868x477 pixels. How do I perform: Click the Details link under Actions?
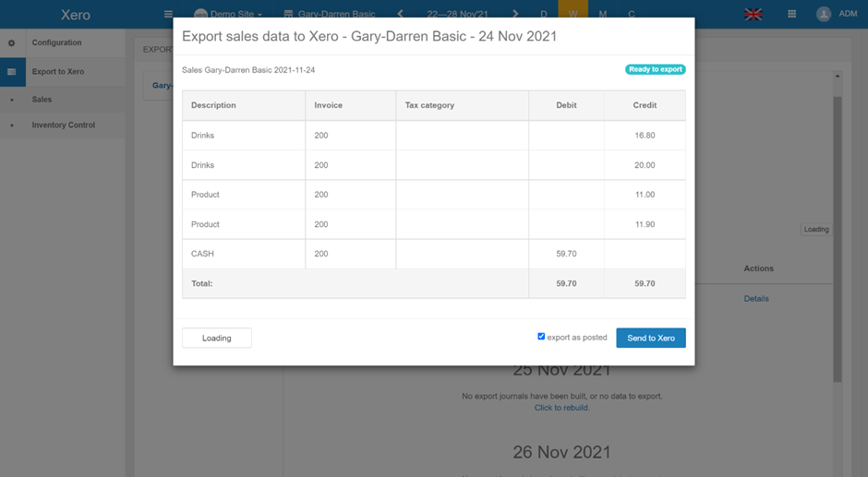(756, 299)
